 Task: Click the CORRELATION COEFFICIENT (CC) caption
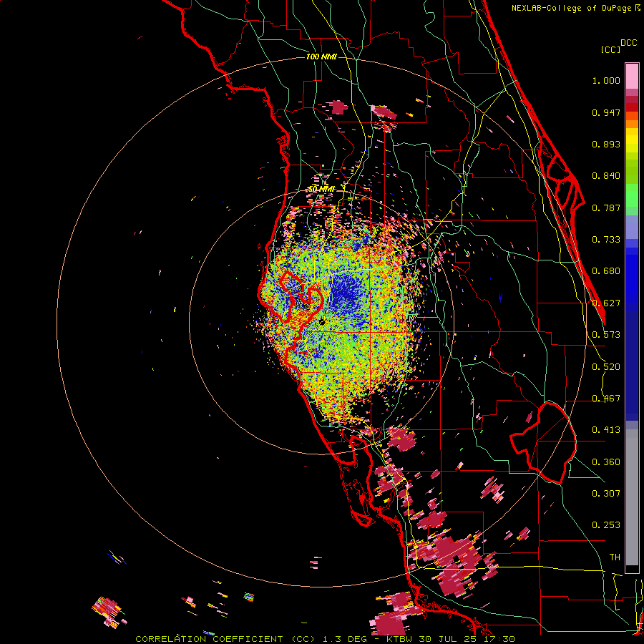pos(225,639)
